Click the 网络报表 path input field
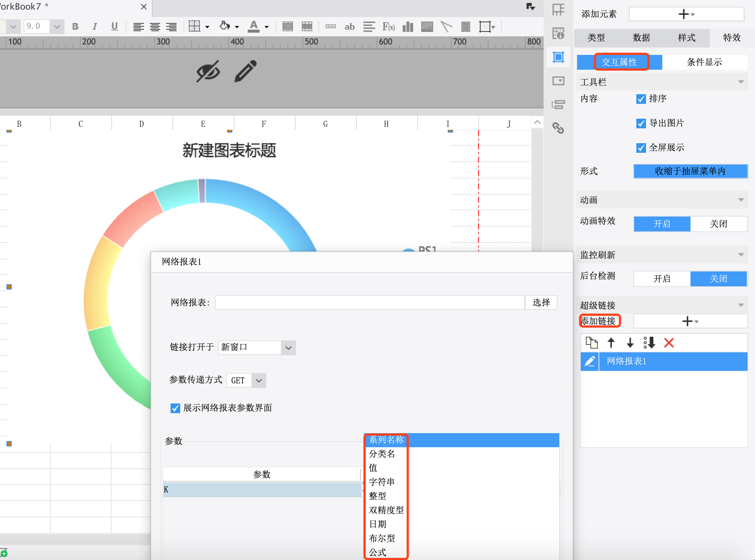The image size is (755, 560). [x=370, y=303]
